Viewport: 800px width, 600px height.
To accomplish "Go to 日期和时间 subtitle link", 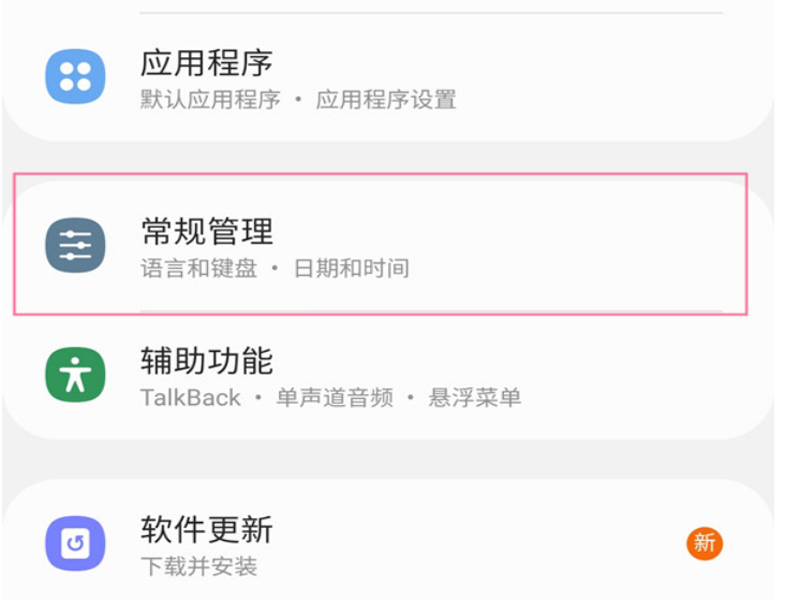I will (x=351, y=268).
